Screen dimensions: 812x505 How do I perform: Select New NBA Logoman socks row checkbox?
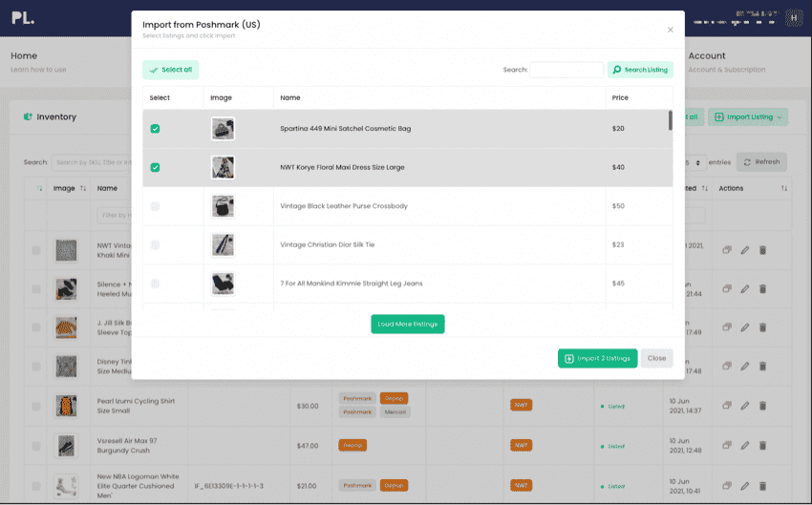click(x=36, y=486)
